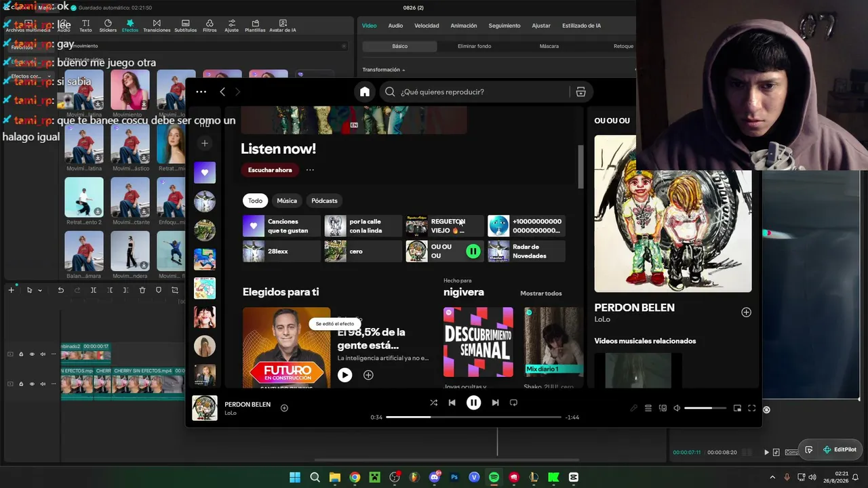Lock the lower CapCut video track
Image resolution: width=868 pixels, height=488 pixels.
point(21,384)
